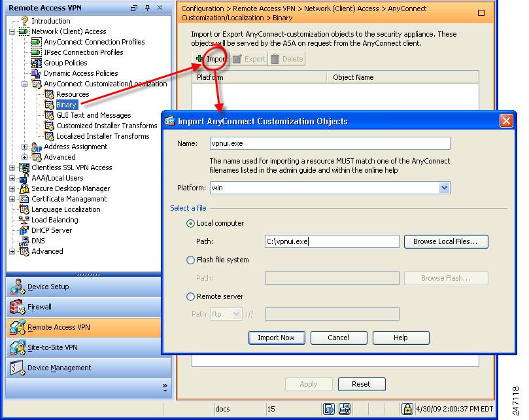Select the Flash file system radio button
529x420 pixels.
coord(191,260)
